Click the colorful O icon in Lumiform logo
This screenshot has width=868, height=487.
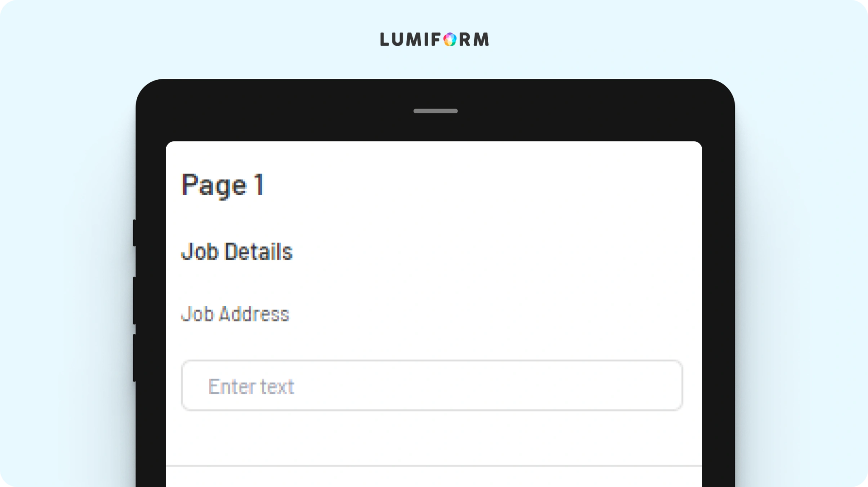pyautogui.click(x=450, y=39)
